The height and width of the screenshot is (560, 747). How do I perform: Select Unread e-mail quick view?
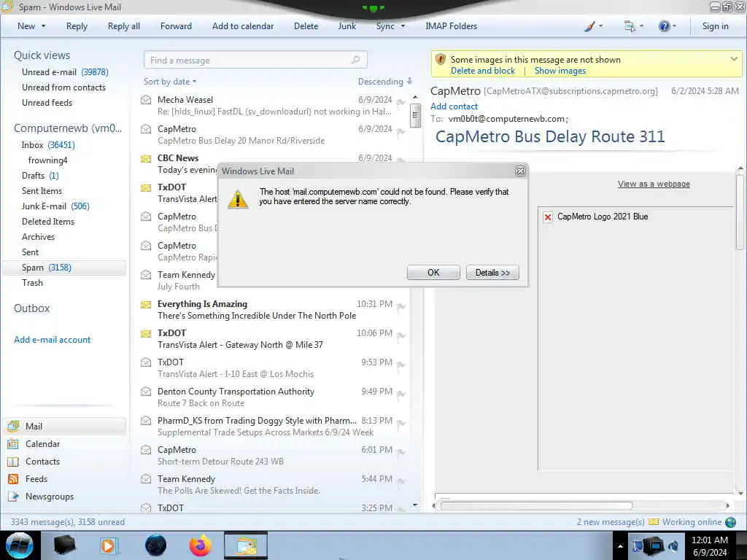click(x=65, y=72)
